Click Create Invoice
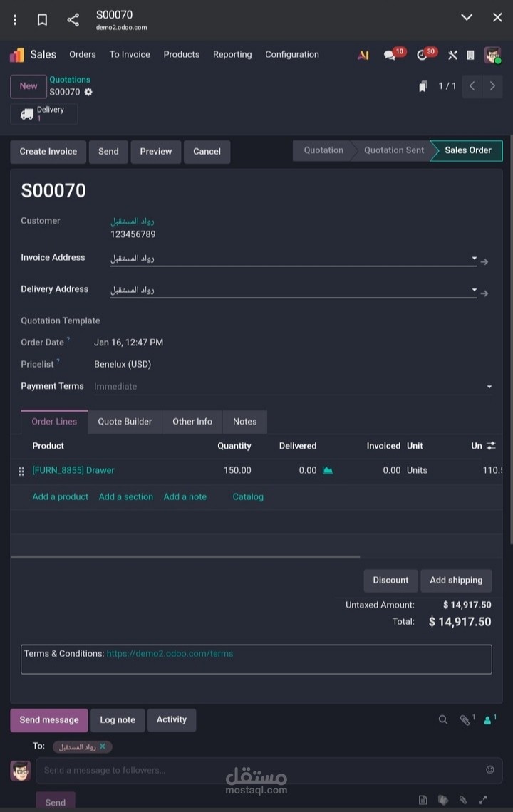Image resolution: width=513 pixels, height=812 pixels. (x=48, y=152)
